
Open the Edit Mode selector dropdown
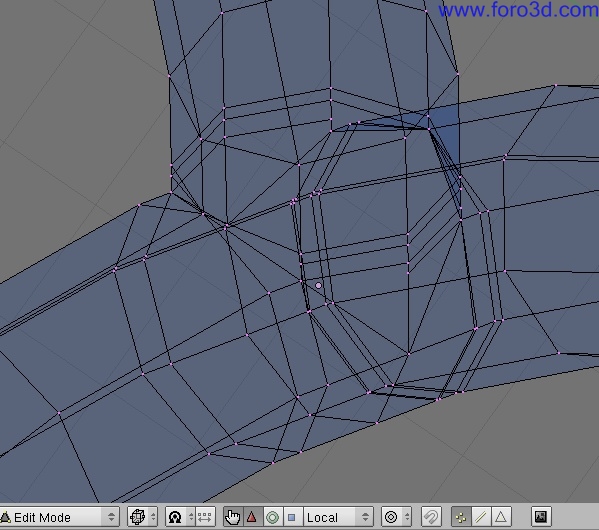click(59, 517)
